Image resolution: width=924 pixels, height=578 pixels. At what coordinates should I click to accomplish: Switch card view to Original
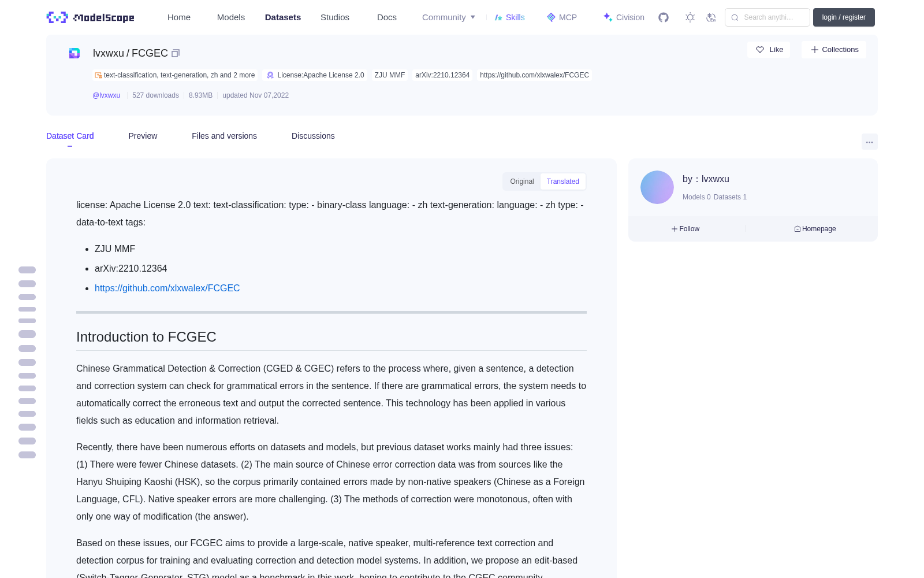tap(522, 181)
